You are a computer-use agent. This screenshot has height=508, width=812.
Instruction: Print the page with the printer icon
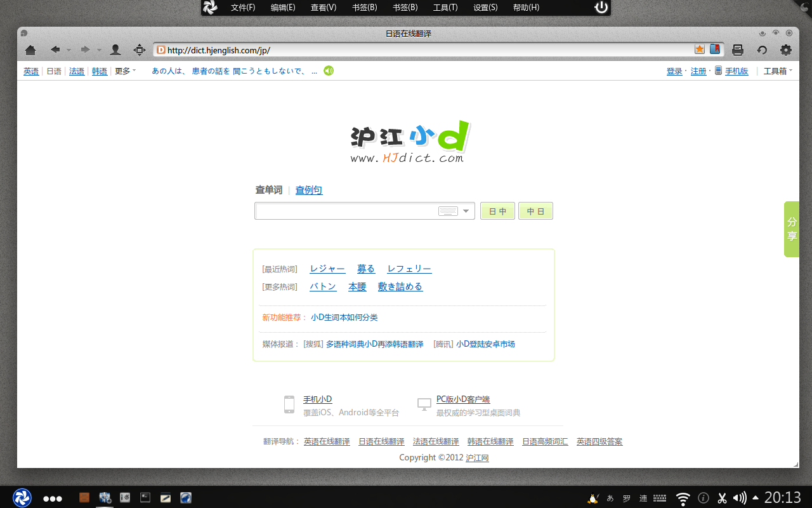738,50
